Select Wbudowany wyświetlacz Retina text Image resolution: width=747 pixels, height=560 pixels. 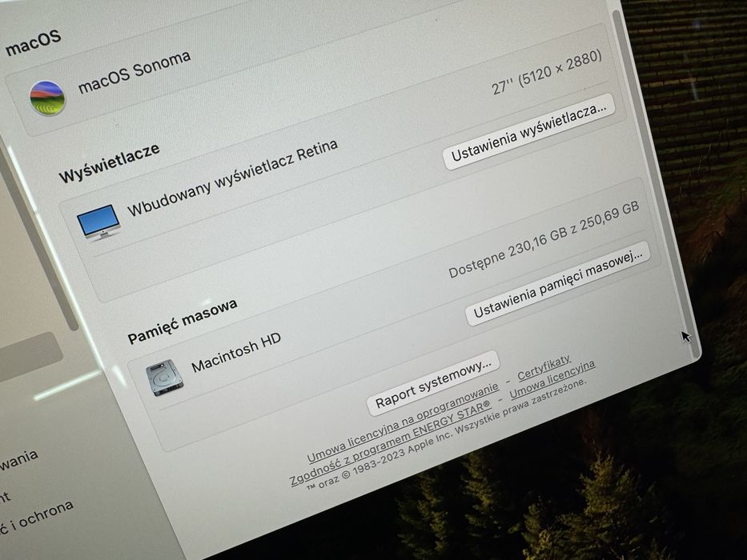point(232,178)
